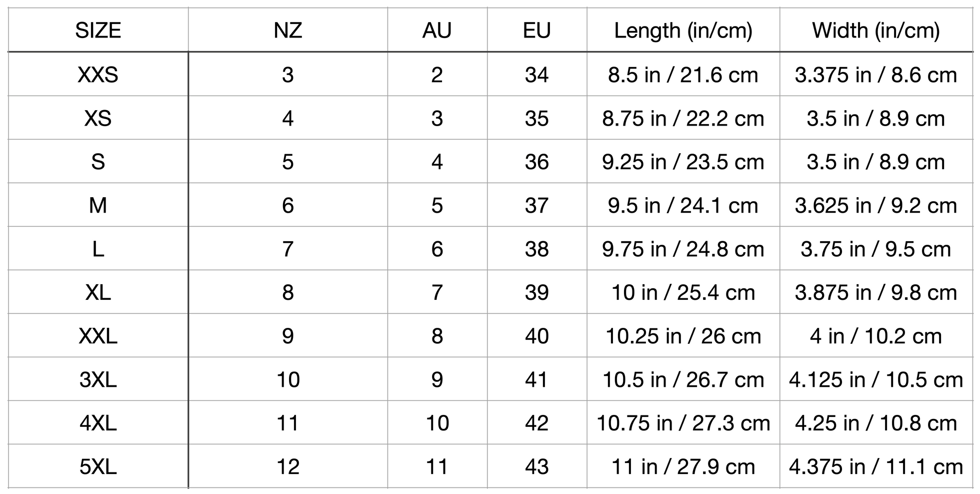This screenshot has height=494, width=980.
Task: Click the EU 38 cell
Action: point(537,249)
